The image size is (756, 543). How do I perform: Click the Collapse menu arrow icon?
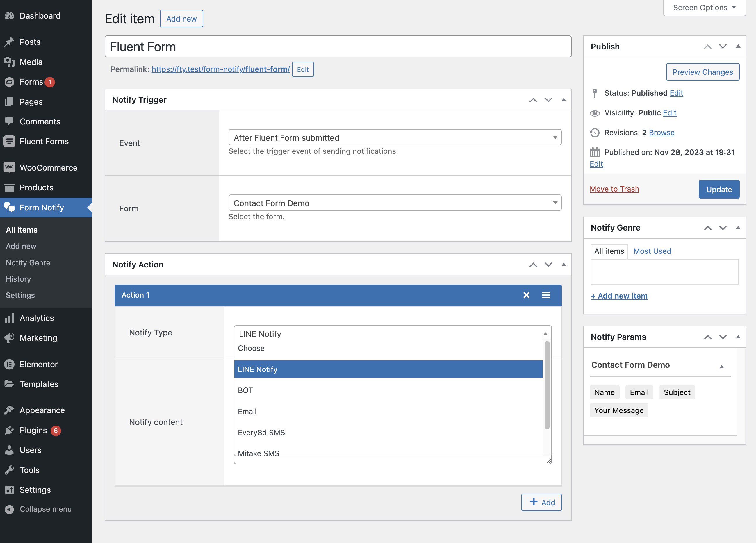(x=9, y=509)
